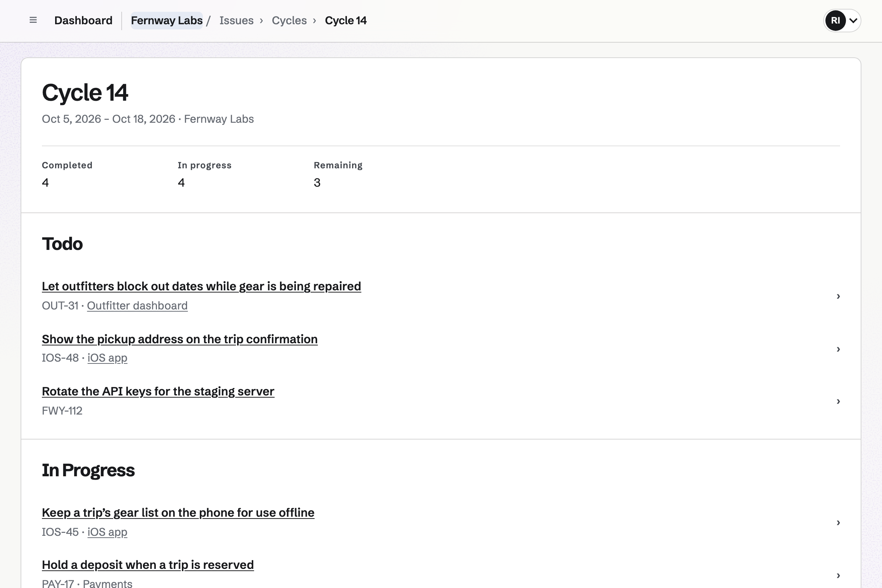Image resolution: width=882 pixels, height=588 pixels.
Task: Click the FWY-112 issue identifier
Action: click(62, 410)
